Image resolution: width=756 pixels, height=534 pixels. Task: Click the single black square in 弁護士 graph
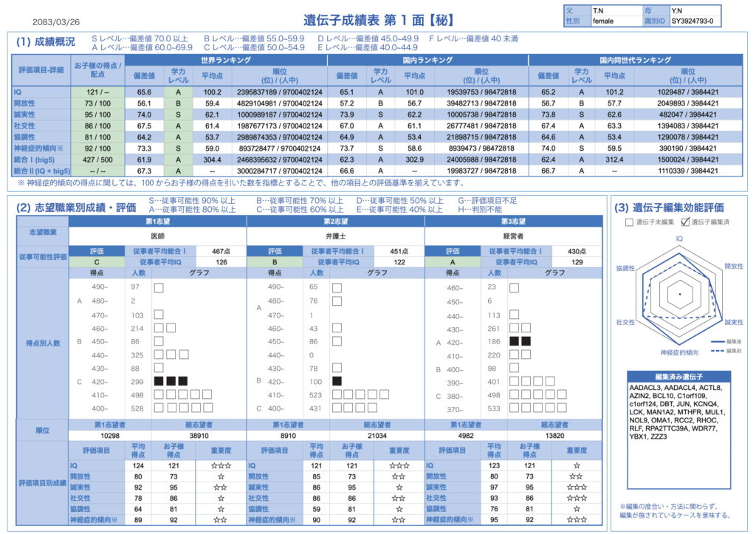tap(337, 381)
